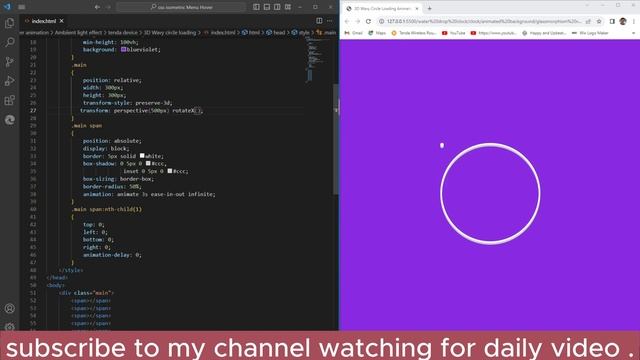Open the YouTube bookmark
The image size is (640, 360).
tap(453, 33)
